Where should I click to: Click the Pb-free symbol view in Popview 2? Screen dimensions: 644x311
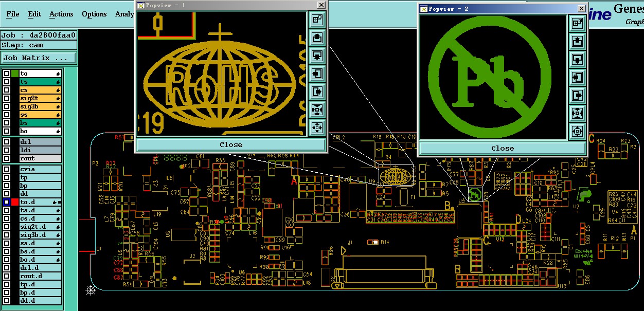tap(493, 77)
